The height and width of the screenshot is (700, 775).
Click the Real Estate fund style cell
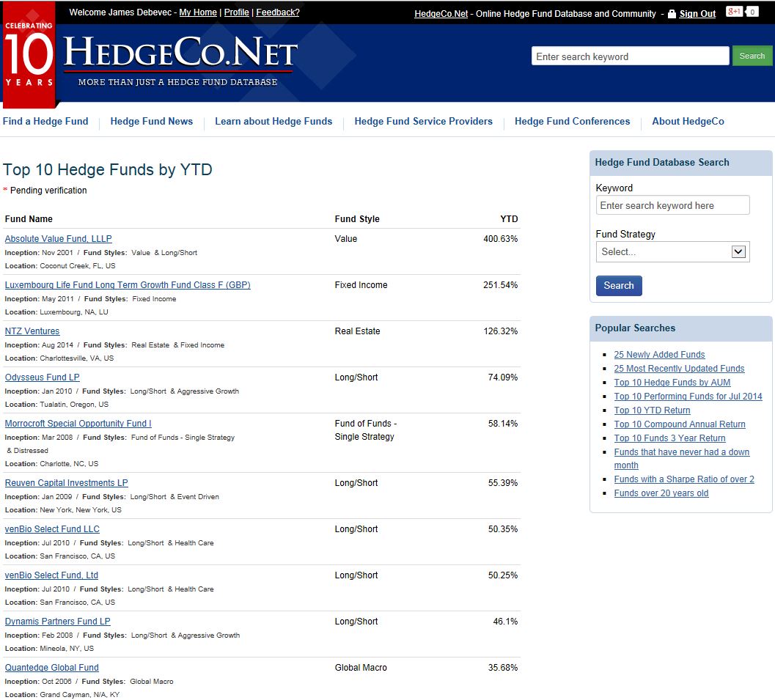tap(357, 331)
